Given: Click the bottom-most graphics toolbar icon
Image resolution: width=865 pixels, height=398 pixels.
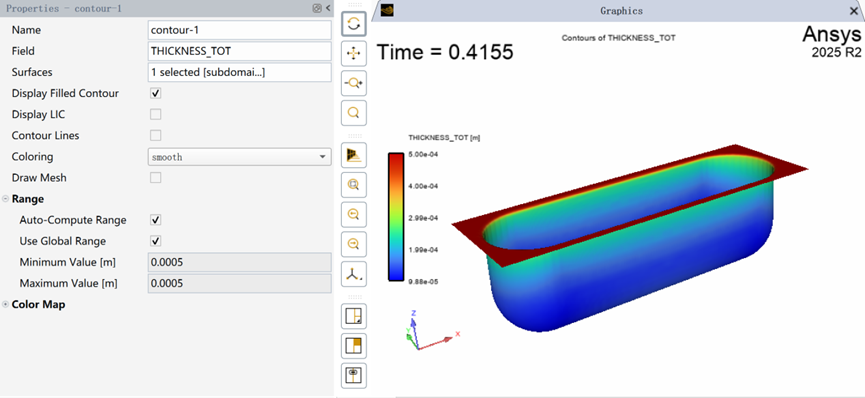Looking at the screenshot, I should click(354, 375).
